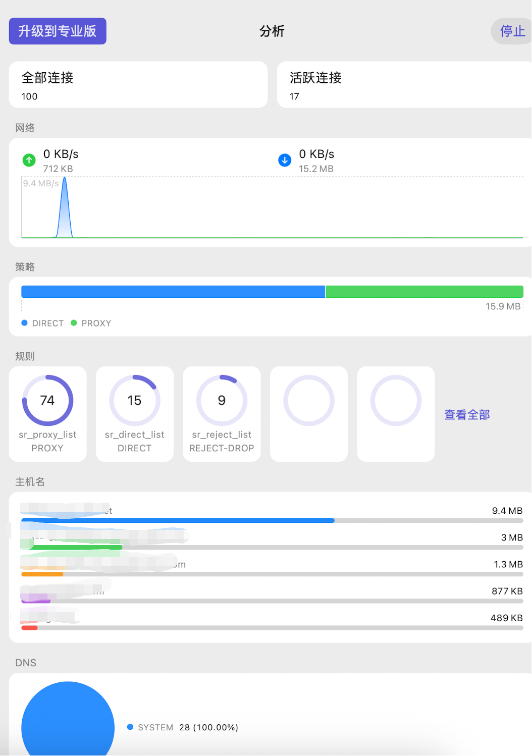Click the green PROXY legend dot
This screenshot has height=756, width=532.
point(74,323)
